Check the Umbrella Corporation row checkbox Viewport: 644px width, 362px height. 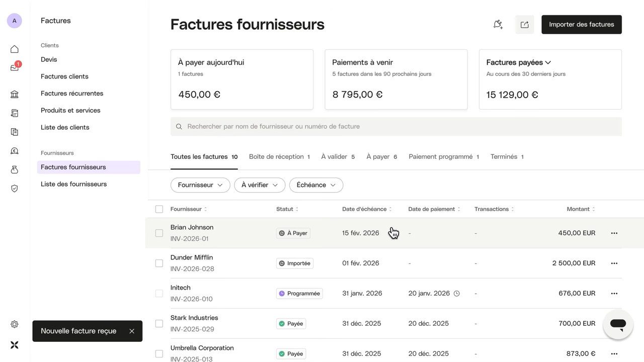(x=159, y=354)
